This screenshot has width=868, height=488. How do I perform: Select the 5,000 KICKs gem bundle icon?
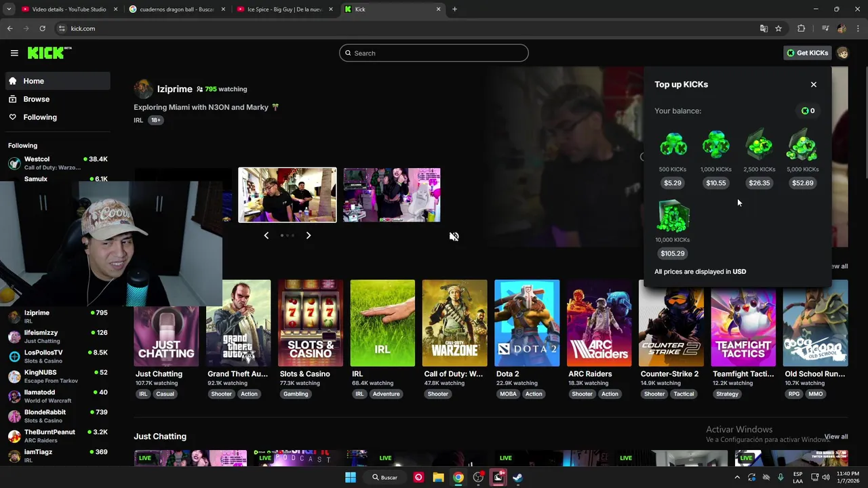pos(802,144)
